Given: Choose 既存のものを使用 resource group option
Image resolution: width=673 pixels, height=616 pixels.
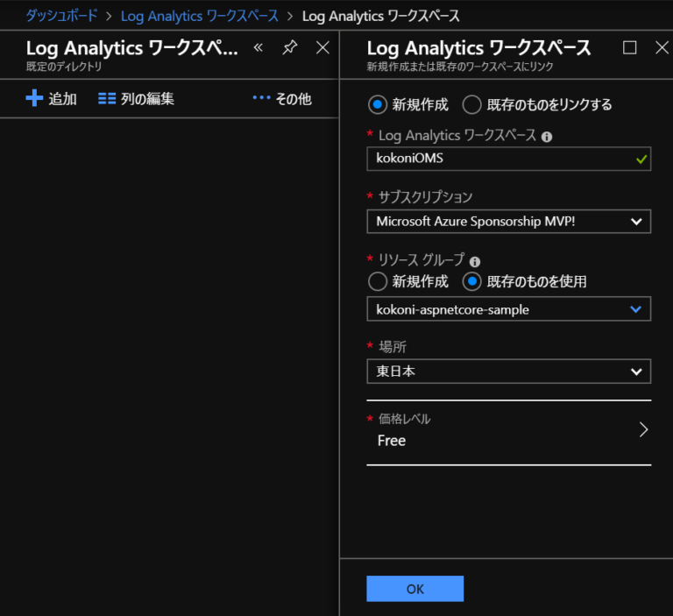Looking at the screenshot, I should 471,281.
